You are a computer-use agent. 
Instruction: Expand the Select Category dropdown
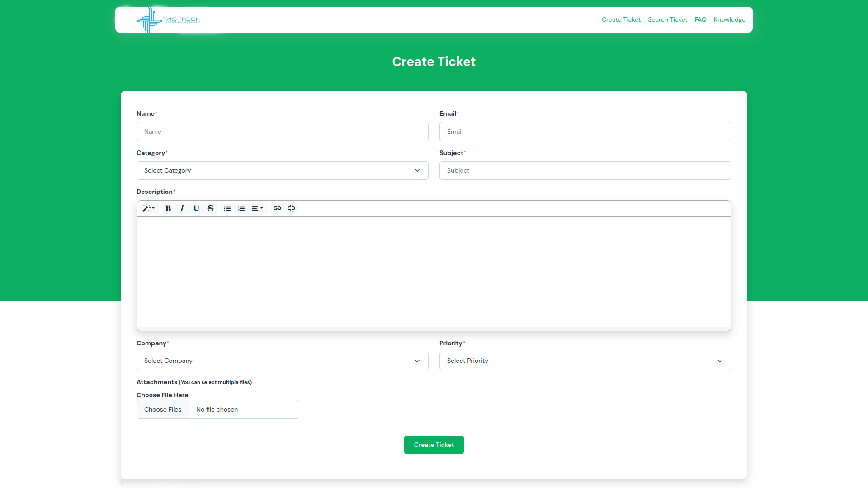tap(282, 170)
